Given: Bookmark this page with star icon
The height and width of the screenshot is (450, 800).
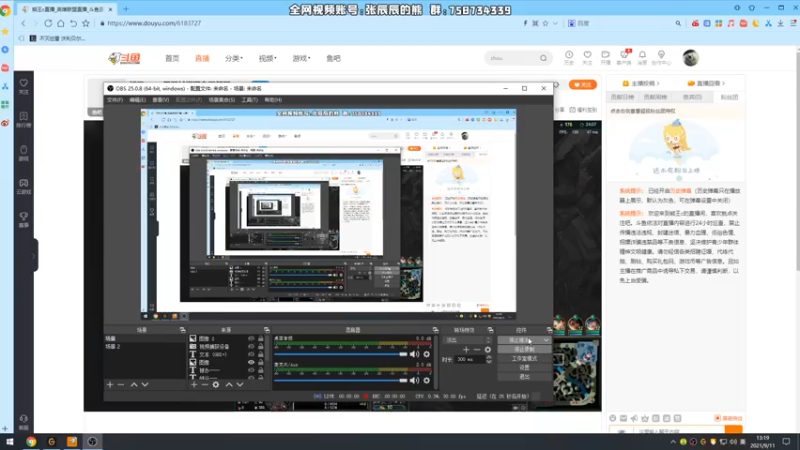Looking at the screenshot, I should (86, 23).
